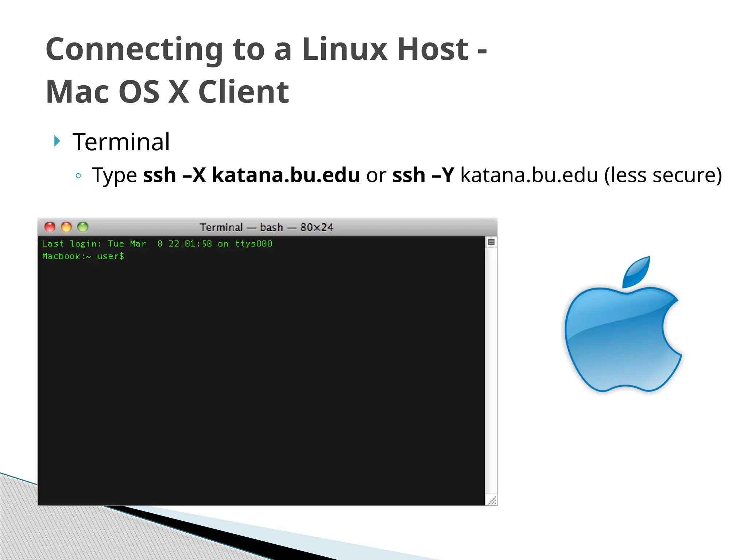Screen dimensions: 747x560
Task: Close the Terminal window with red button
Action: coord(50,227)
